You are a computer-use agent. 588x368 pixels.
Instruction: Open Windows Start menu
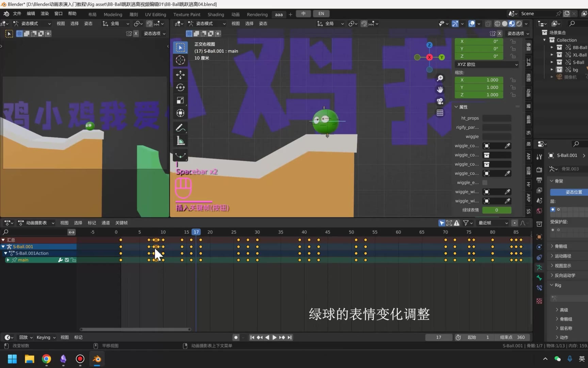point(12,359)
